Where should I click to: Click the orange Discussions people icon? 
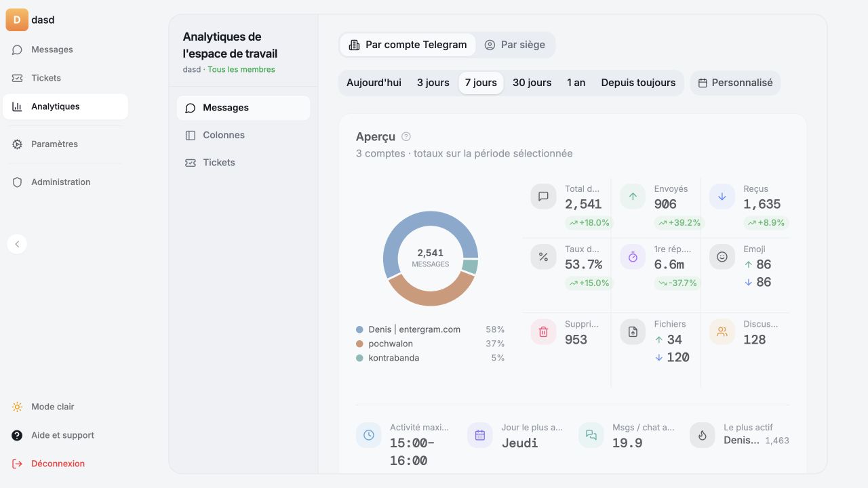tap(722, 332)
